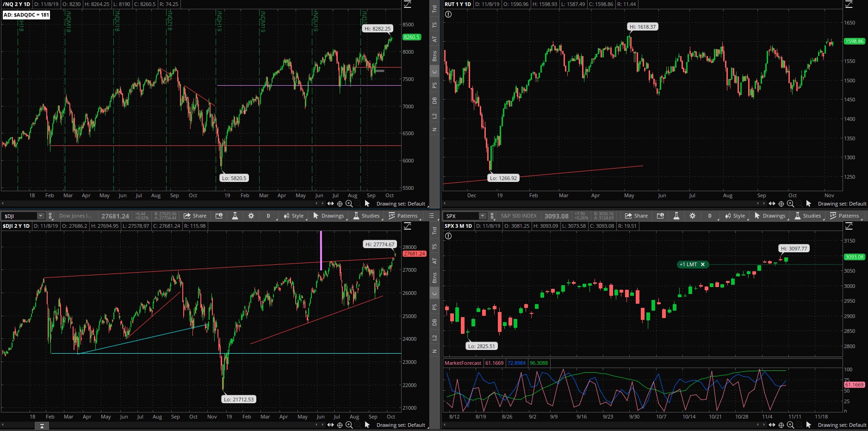Click zoom-in magnifier under /NQ chart

point(349,204)
